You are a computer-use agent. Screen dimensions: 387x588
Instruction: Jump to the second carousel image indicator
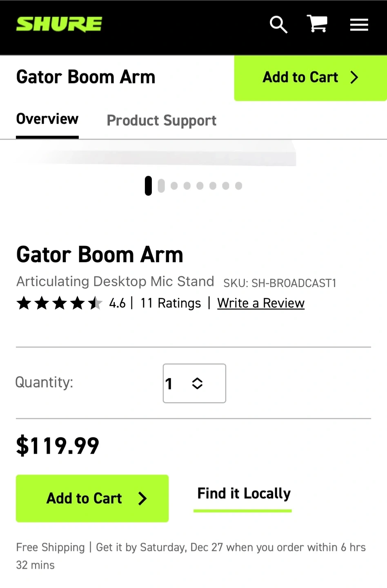click(161, 186)
